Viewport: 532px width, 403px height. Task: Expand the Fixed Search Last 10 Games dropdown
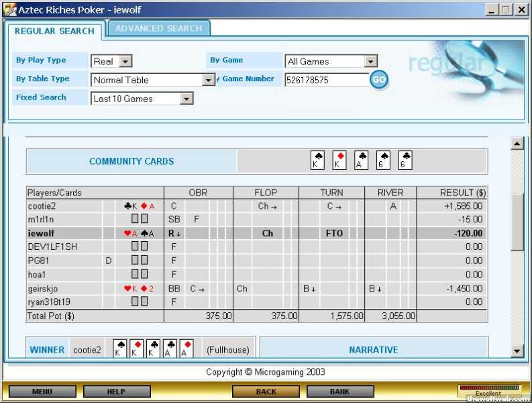pyautogui.click(x=187, y=99)
